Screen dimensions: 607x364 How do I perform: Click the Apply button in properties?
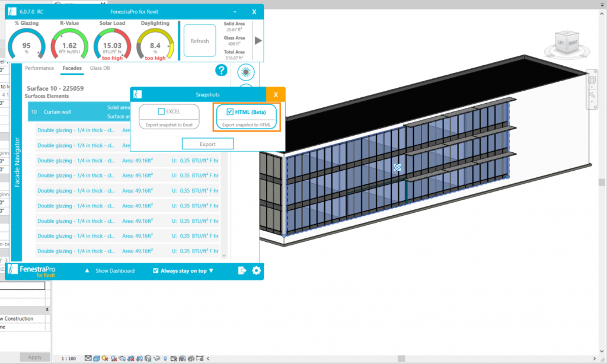(x=35, y=357)
